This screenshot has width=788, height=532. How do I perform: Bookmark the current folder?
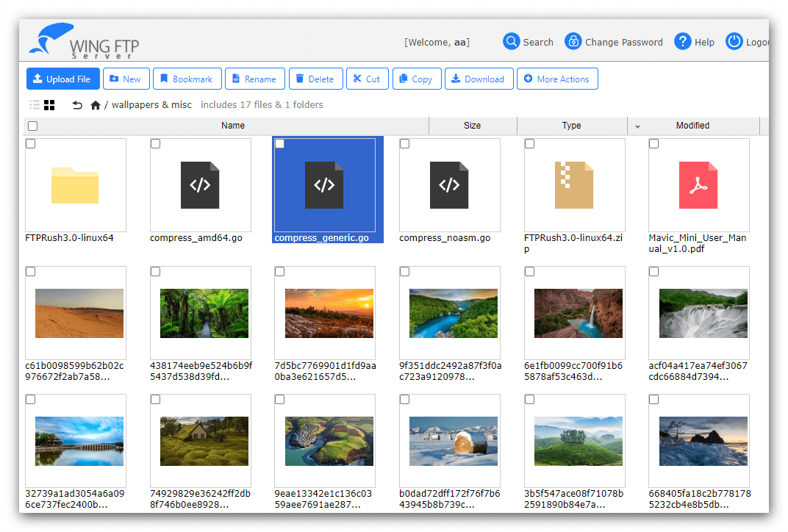(187, 79)
